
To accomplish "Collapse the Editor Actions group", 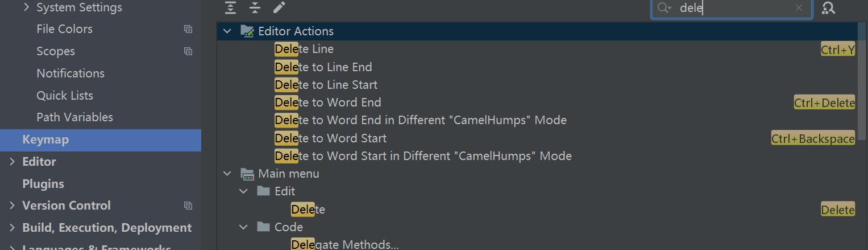I will pos(228,31).
